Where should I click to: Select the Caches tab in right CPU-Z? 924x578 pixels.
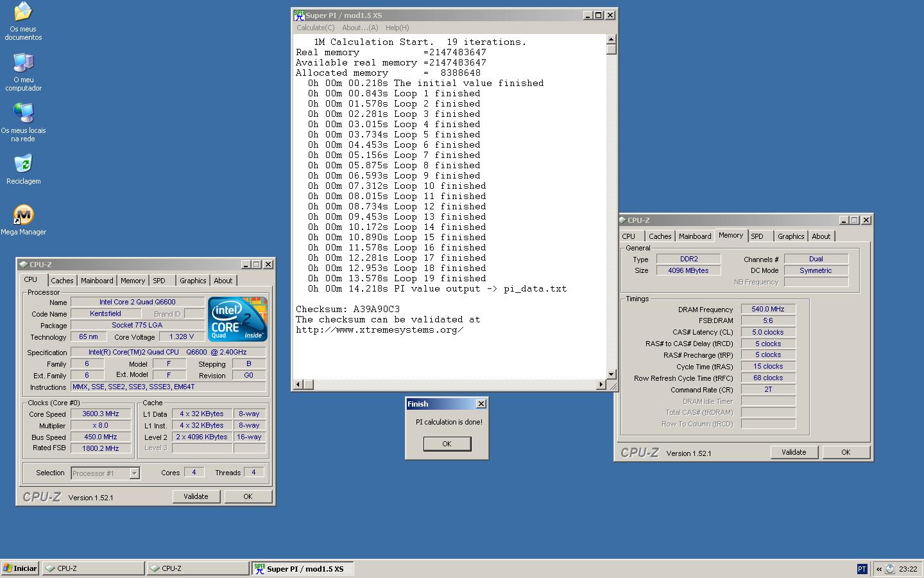(x=660, y=236)
